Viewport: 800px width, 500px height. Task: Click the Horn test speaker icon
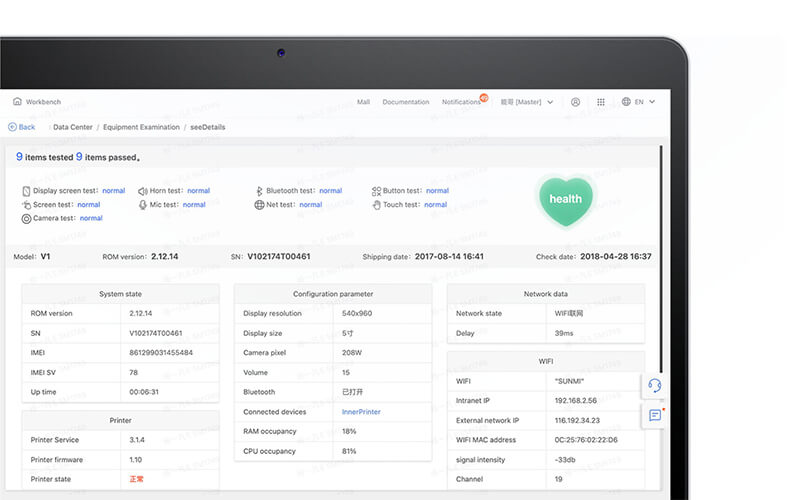coord(143,191)
